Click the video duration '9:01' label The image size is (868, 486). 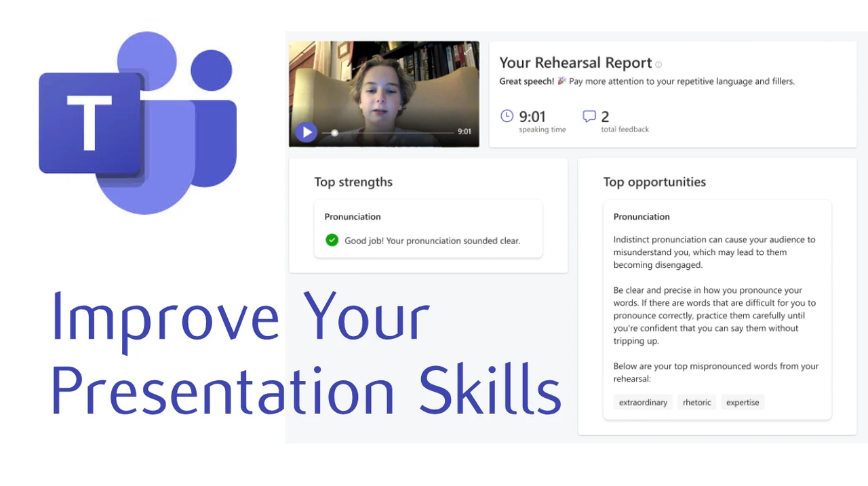click(x=465, y=132)
